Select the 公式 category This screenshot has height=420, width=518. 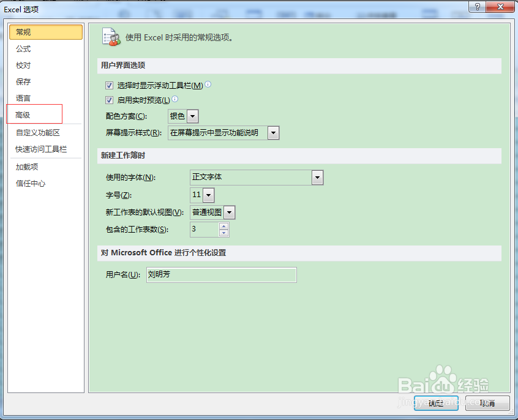pyautogui.click(x=46, y=49)
